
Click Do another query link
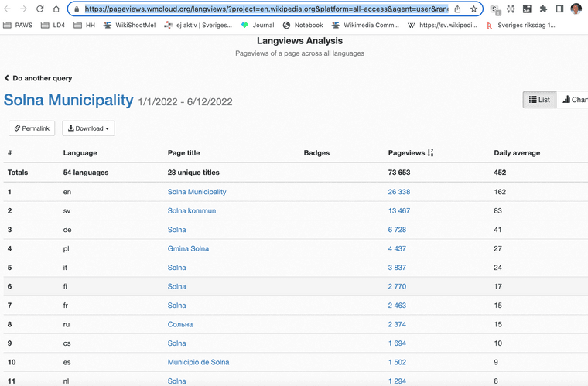click(38, 78)
